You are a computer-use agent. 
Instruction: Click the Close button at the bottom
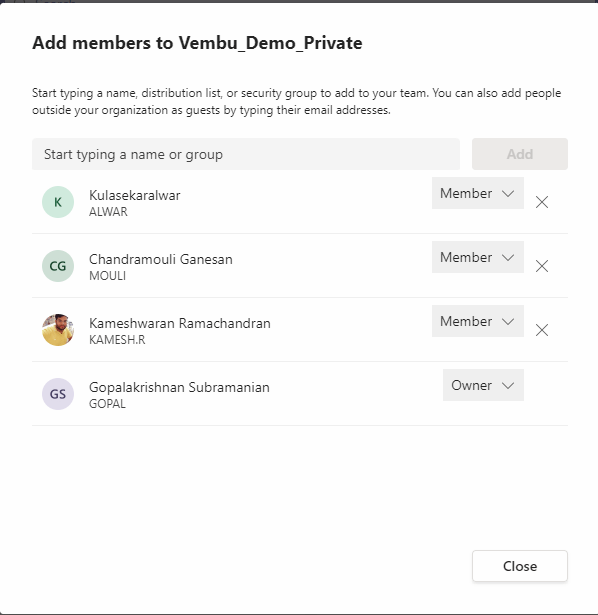coord(520,566)
